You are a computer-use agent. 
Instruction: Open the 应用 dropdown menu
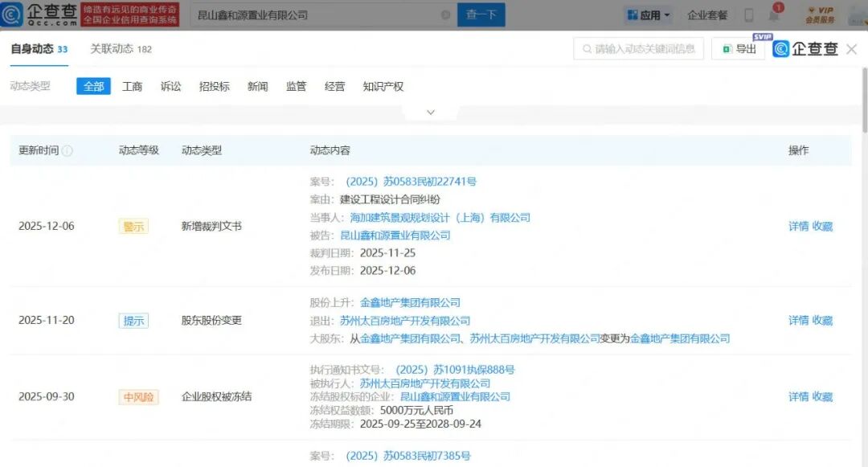tap(648, 15)
